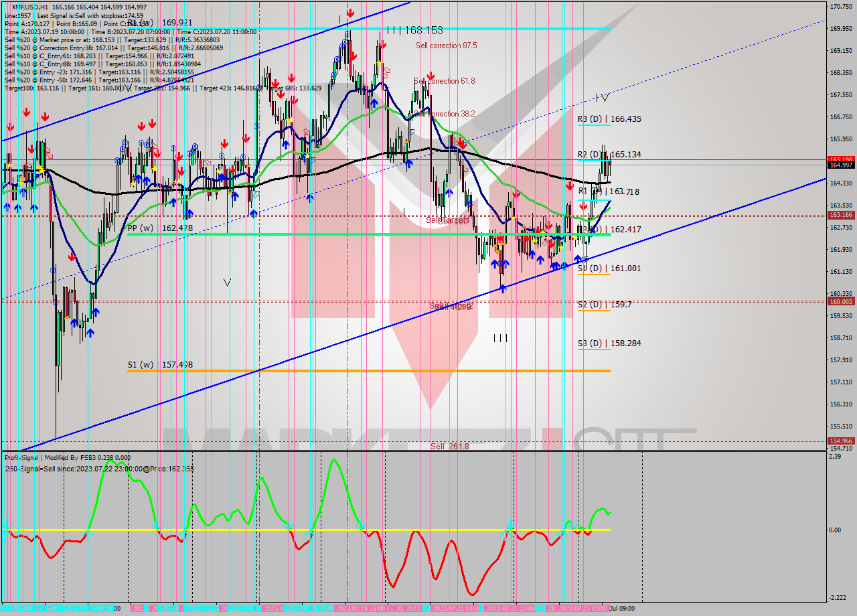Select the 160.003 red price tag on axis

tap(840, 301)
